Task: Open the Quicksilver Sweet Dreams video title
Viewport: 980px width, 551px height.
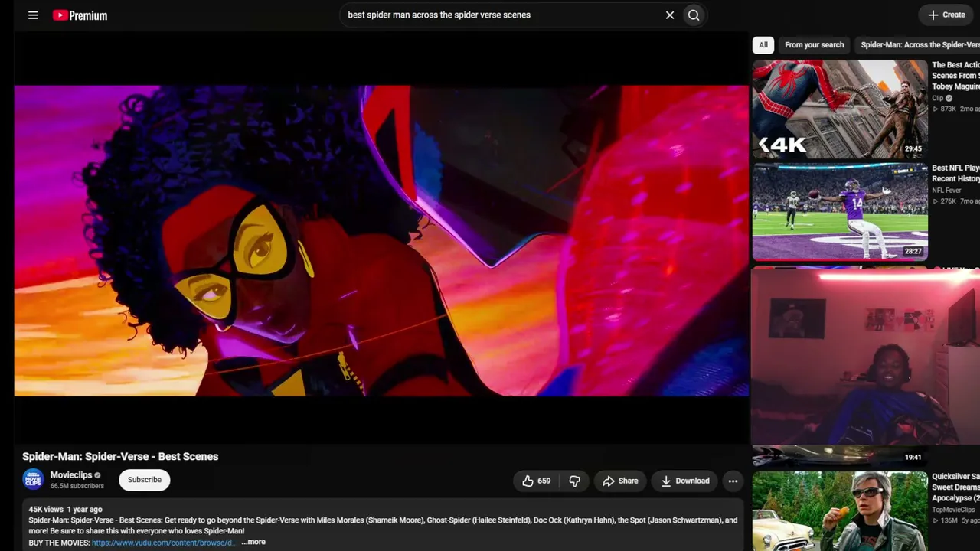Action: click(x=955, y=487)
